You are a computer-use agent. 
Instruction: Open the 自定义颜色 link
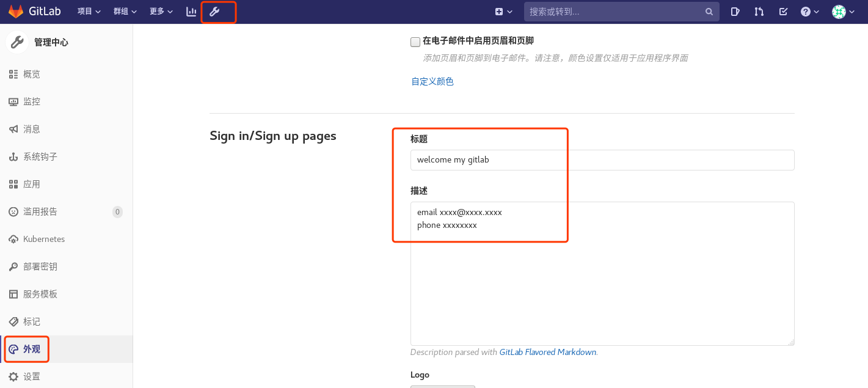[432, 81]
